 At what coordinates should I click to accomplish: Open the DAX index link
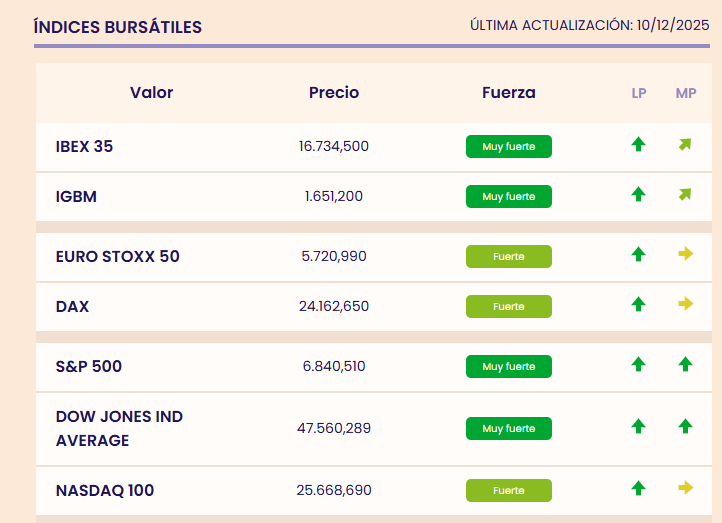(x=72, y=306)
